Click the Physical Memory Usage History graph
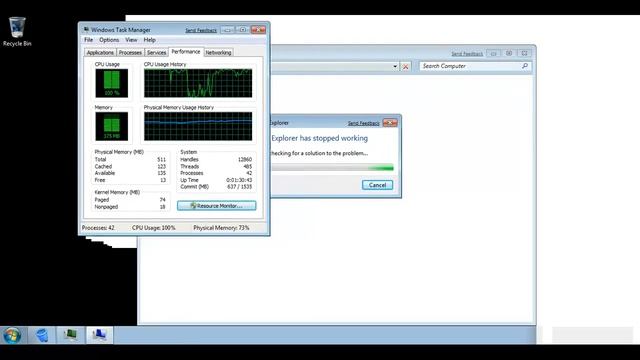This screenshot has width=640, height=360. tap(198, 126)
